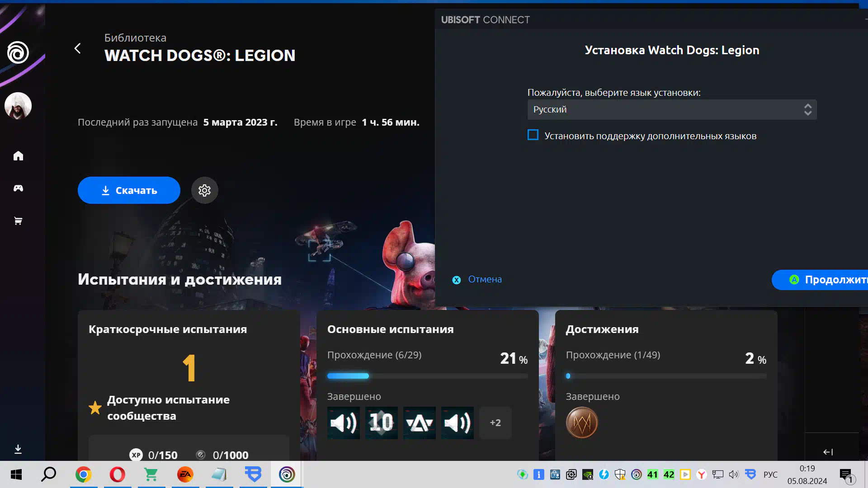Click Ubisoft Connect tray icon

tap(637, 474)
